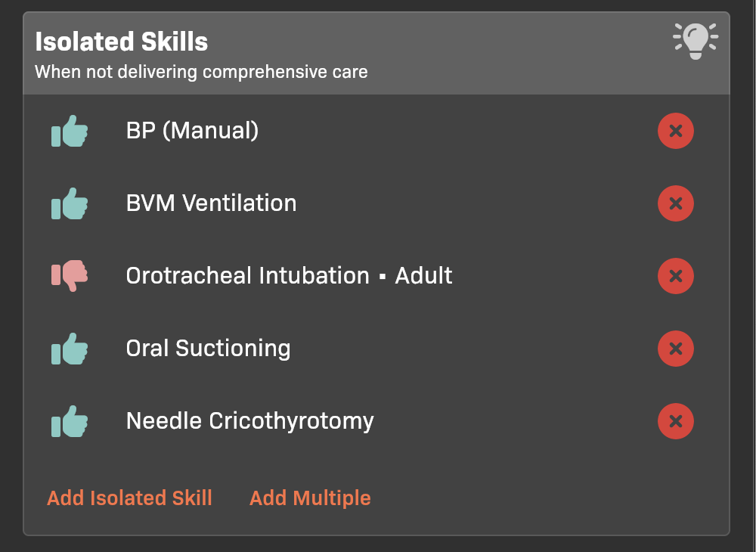Click the comprehensive care subtitle text

(201, 73)
